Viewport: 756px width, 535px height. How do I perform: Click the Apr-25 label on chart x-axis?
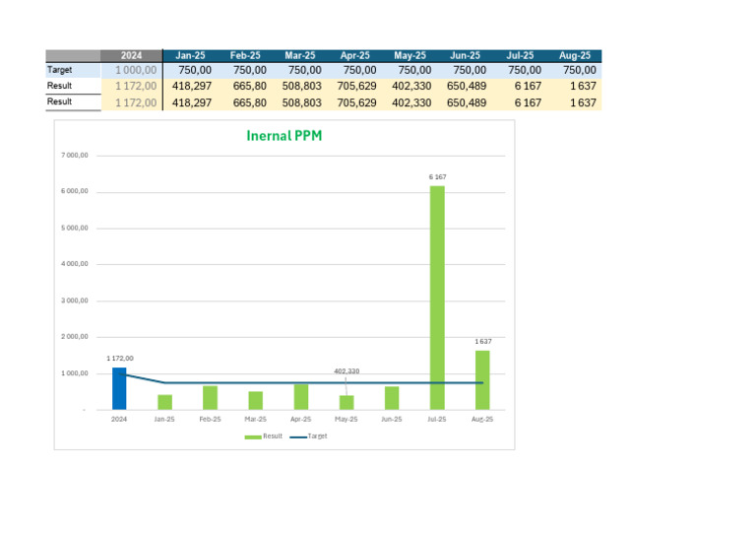click(301, 419)
